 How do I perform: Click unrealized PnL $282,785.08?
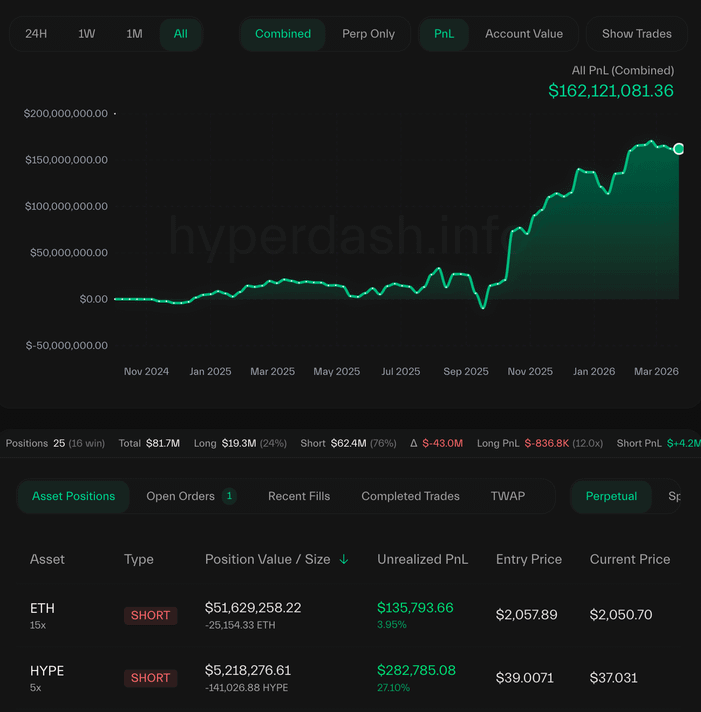[416, 671]
